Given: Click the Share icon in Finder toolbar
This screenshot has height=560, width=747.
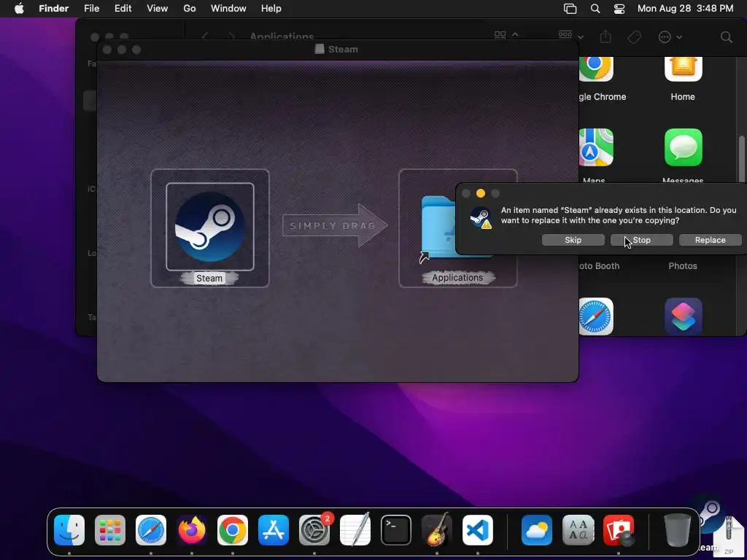Looking at the screenshot, I should point(605,36).
